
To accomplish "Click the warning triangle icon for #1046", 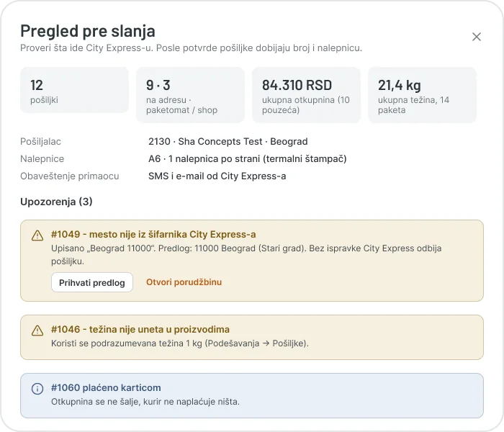I will click(37, 330).
